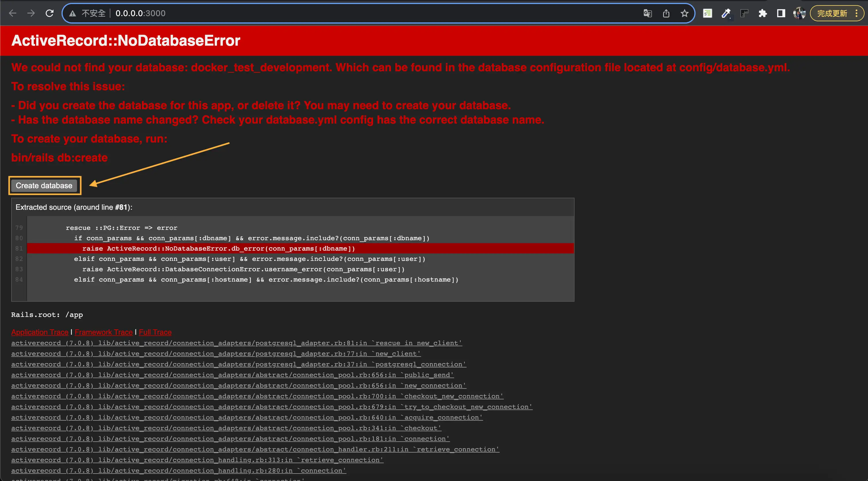
Task: Click the user profile avatar
Action: point(799,13)
